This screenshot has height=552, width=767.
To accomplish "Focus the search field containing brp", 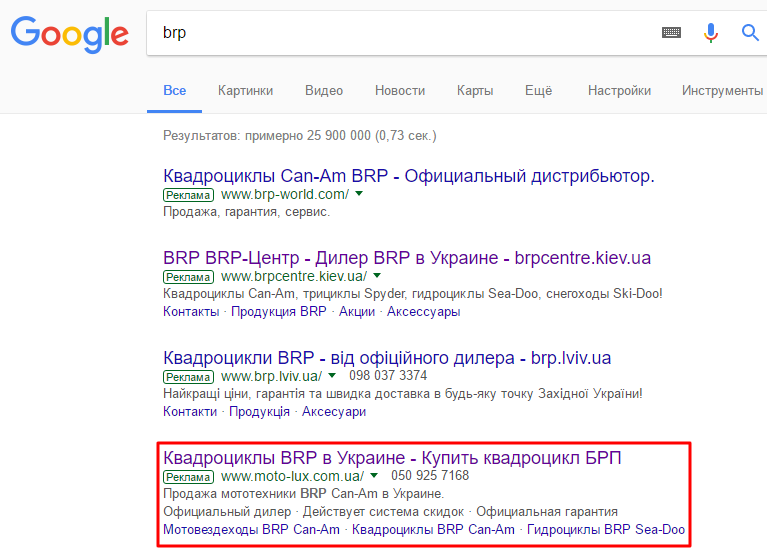I will point(401,33).
